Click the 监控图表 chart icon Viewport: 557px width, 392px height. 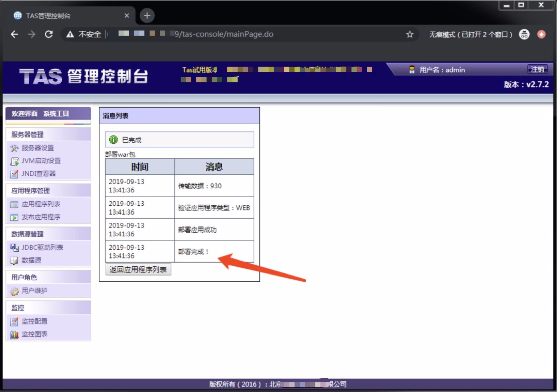coord(14,335)
